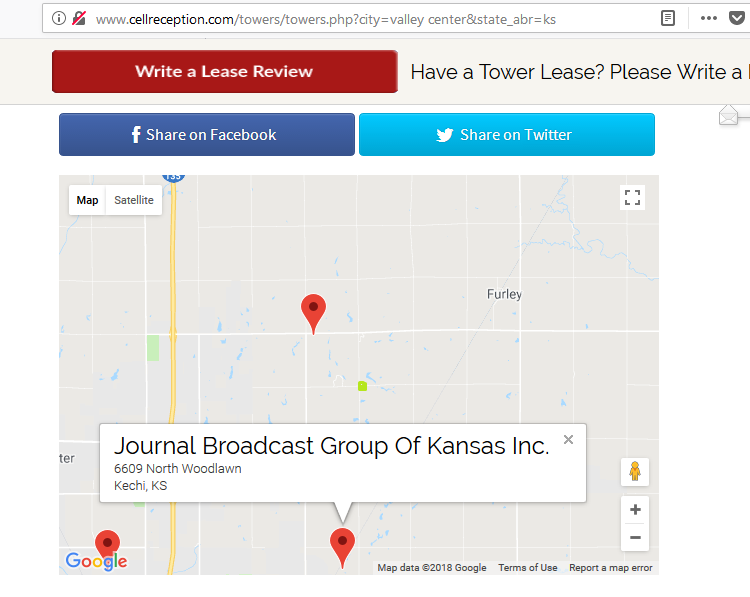Click the Write a Lease Review button

[224, 72]
